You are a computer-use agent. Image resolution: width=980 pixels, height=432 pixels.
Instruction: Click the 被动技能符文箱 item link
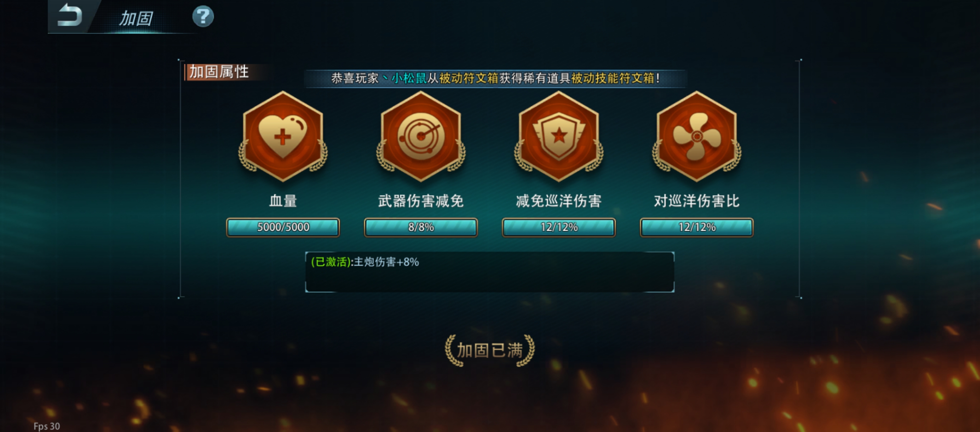click(x=612, y=78)
